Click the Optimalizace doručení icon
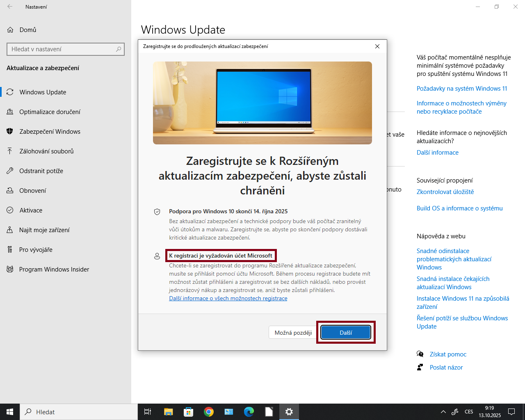 tap(10, 112)
